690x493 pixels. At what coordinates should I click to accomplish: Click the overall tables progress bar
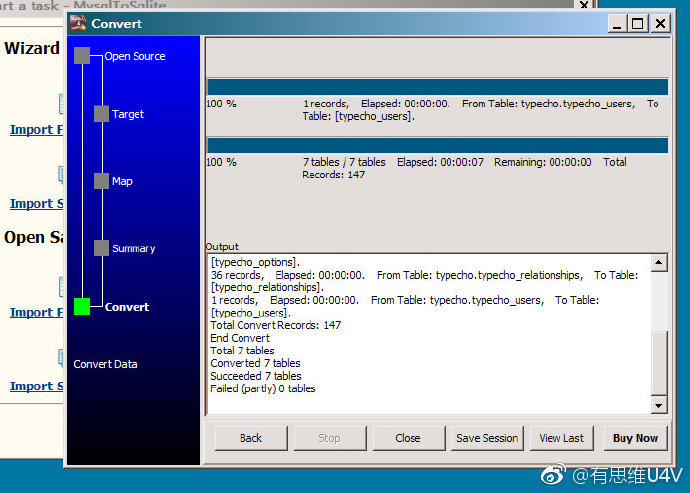pos(437,145)
